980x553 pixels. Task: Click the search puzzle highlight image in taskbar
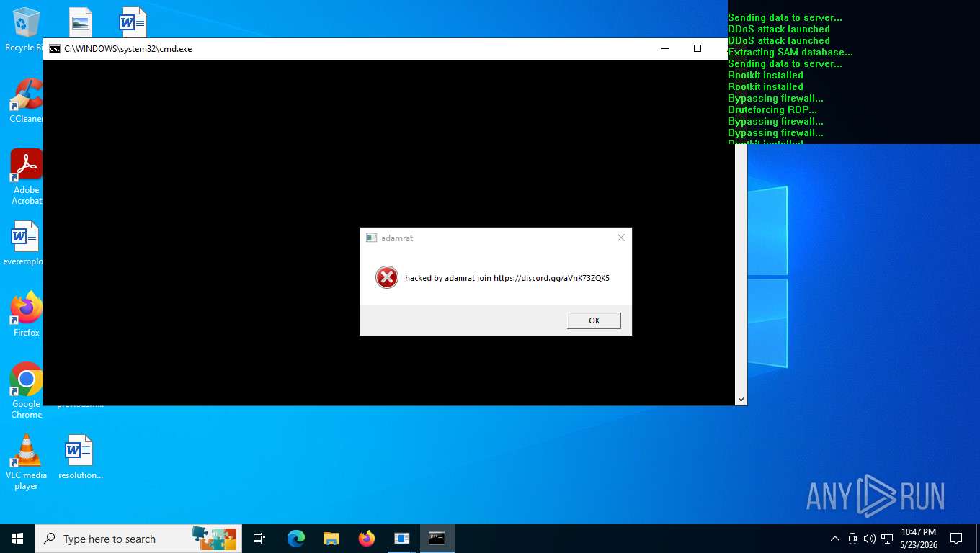[x=214, y=538]
